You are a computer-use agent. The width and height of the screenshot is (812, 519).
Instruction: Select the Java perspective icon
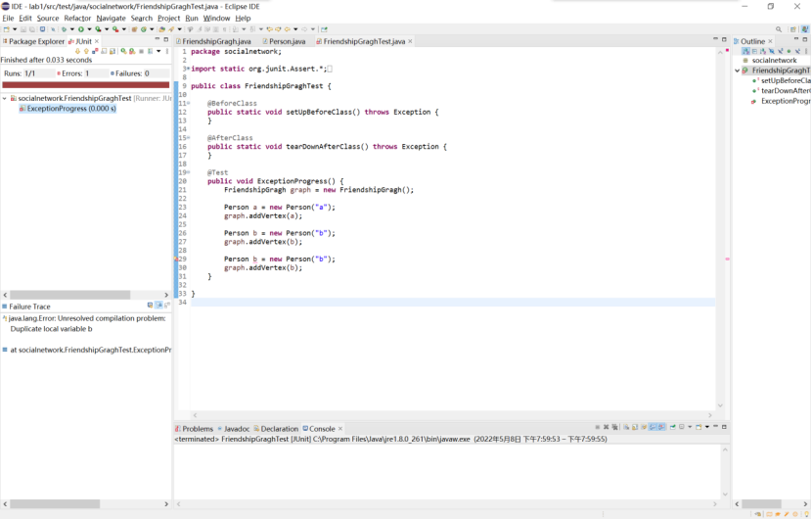click(805, 29)
